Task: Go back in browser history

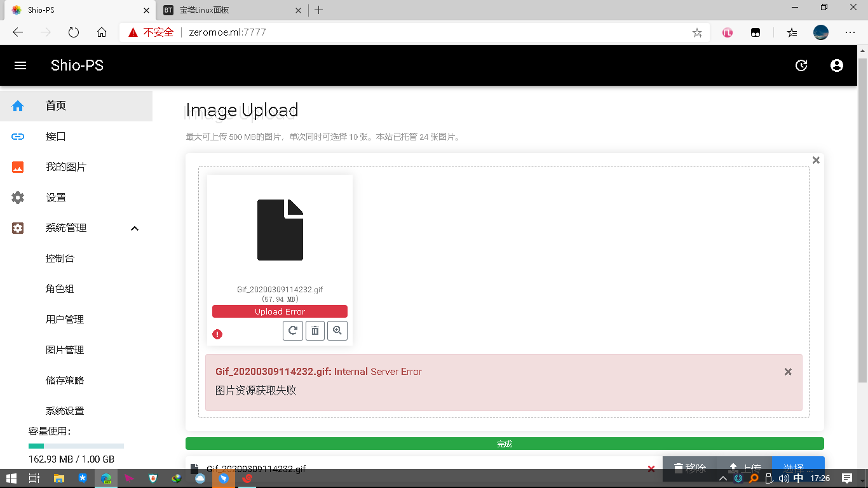Action: [x=18, y=32]
